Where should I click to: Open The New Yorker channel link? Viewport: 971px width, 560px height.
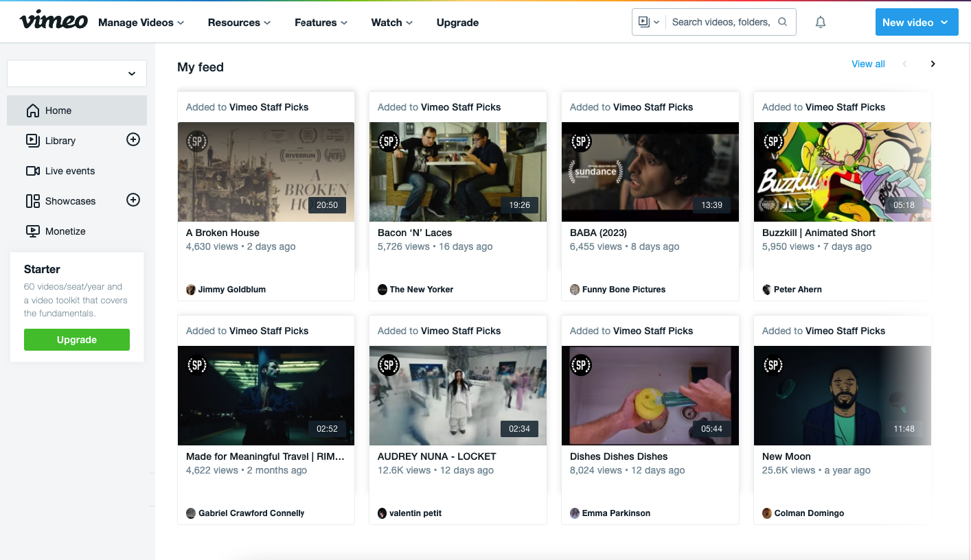(x=421, y=290)
